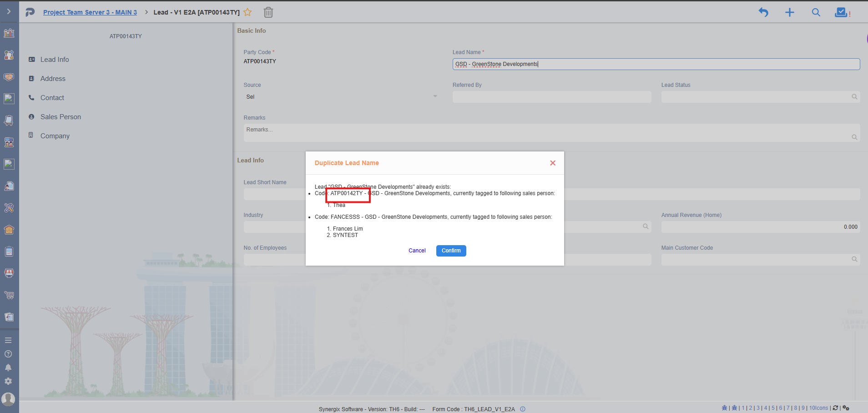
Task: Open the shopping cart module icon
Action: point(9,295)
